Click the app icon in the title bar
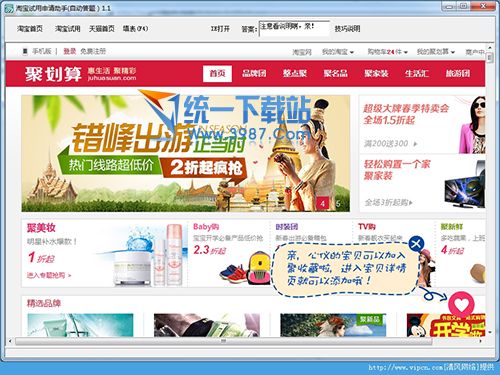Screen dimensions: 500x375 9,8
